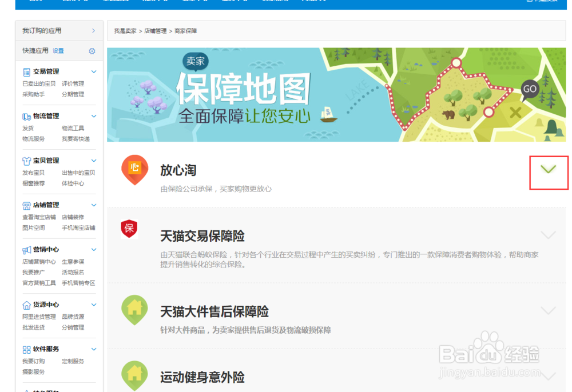
Task: Open 手机营销专区
Action: click(78, 283)
